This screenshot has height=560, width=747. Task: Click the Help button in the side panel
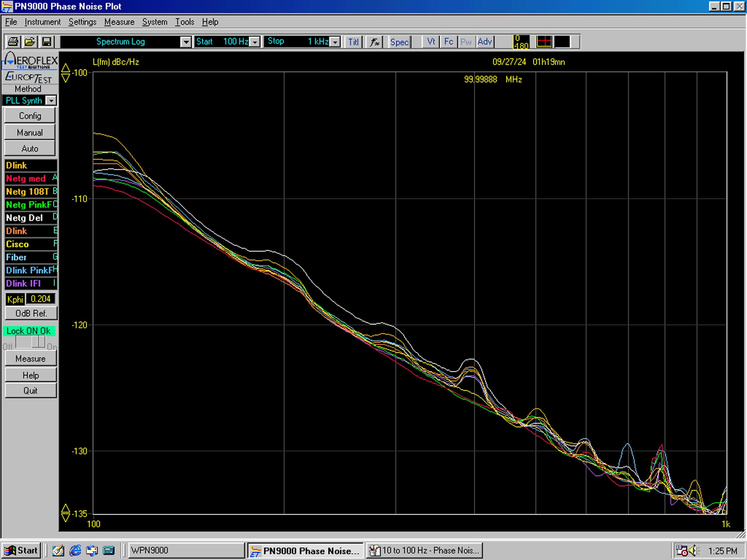(31, 375)
